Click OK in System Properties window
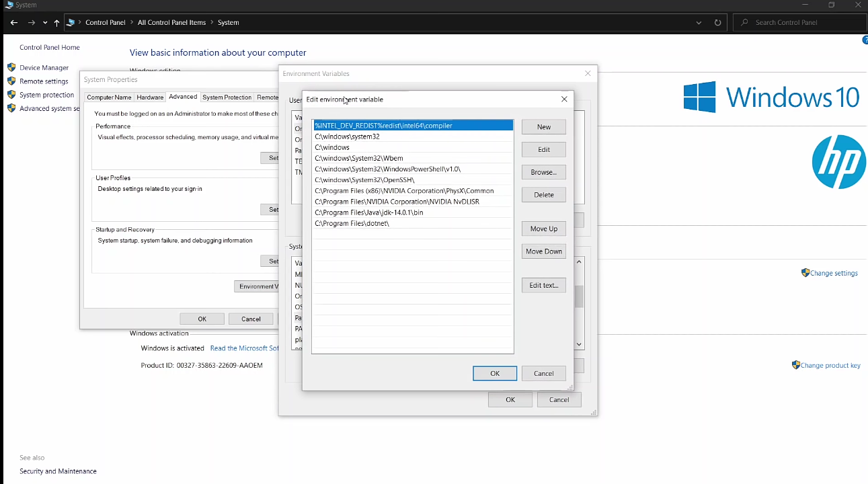 (202, 319)
